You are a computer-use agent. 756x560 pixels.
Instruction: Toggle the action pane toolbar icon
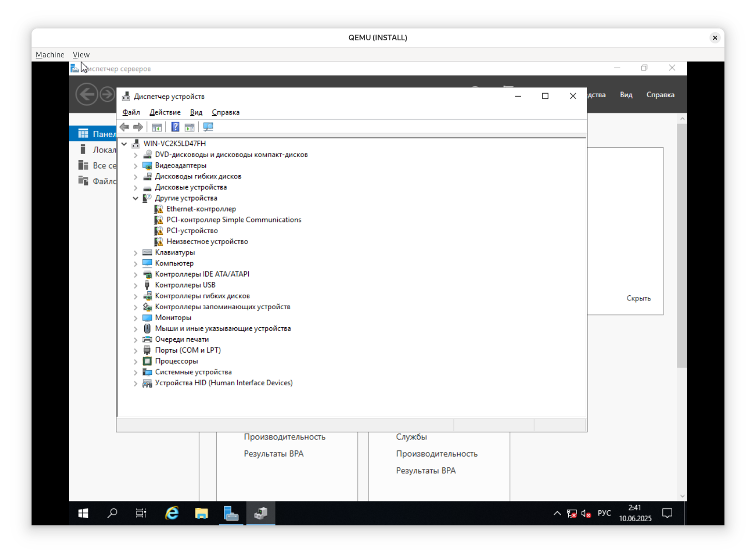[190, 127]
